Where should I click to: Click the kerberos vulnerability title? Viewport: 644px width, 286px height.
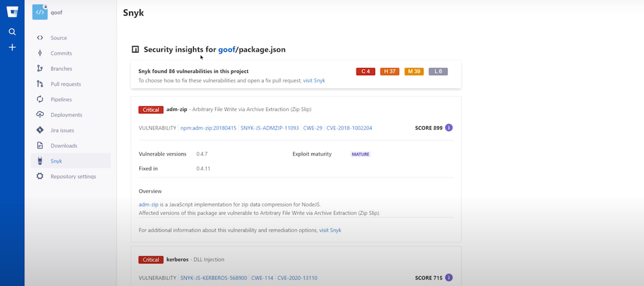click(x=177, y=260)
